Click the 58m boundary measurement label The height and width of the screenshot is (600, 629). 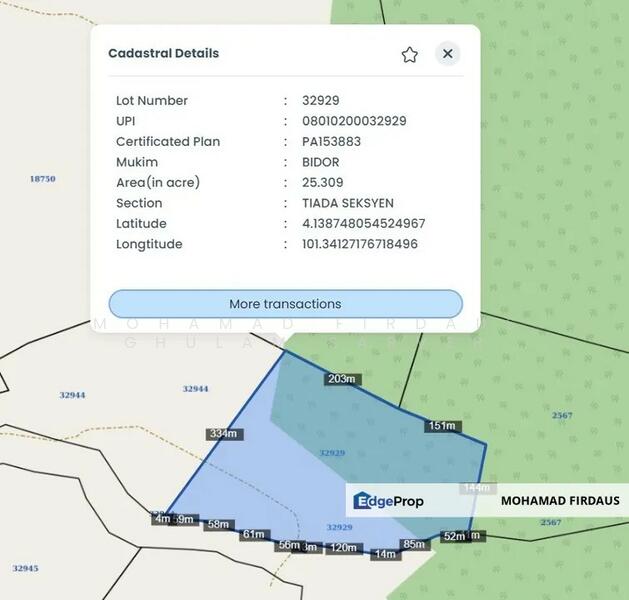click(218, 525)
